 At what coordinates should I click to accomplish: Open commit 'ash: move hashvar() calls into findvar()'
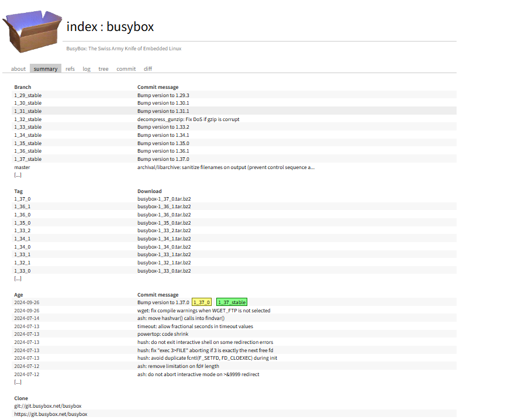[x=181, y=318]
